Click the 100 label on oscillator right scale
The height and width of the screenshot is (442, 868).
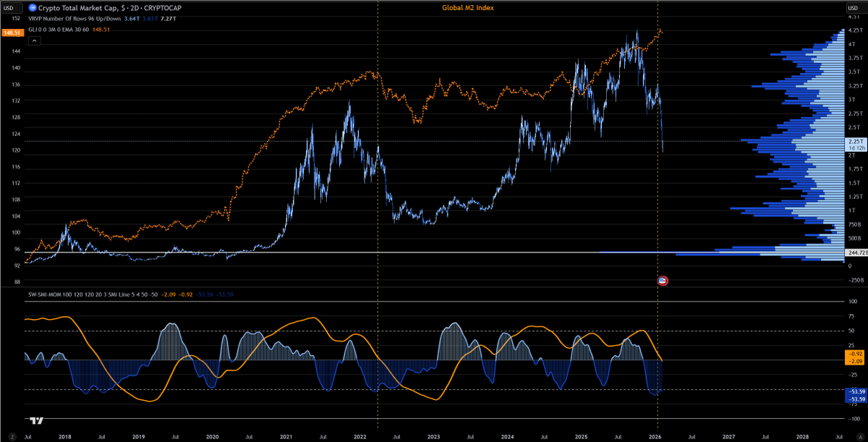853,302
